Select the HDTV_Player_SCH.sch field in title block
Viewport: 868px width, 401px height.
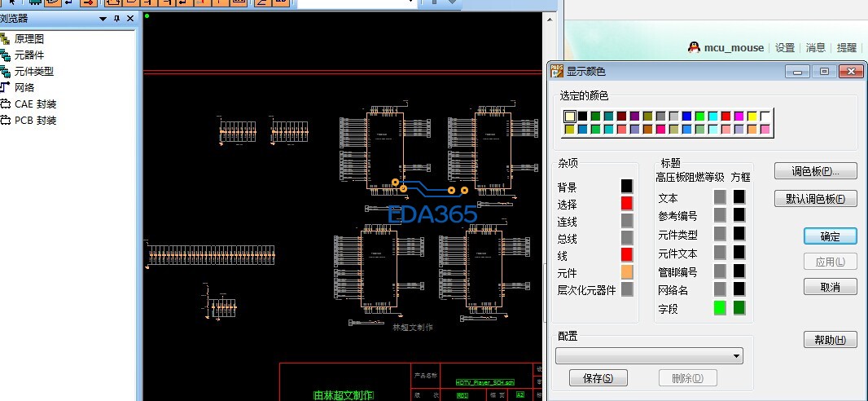tap(485, 382)
